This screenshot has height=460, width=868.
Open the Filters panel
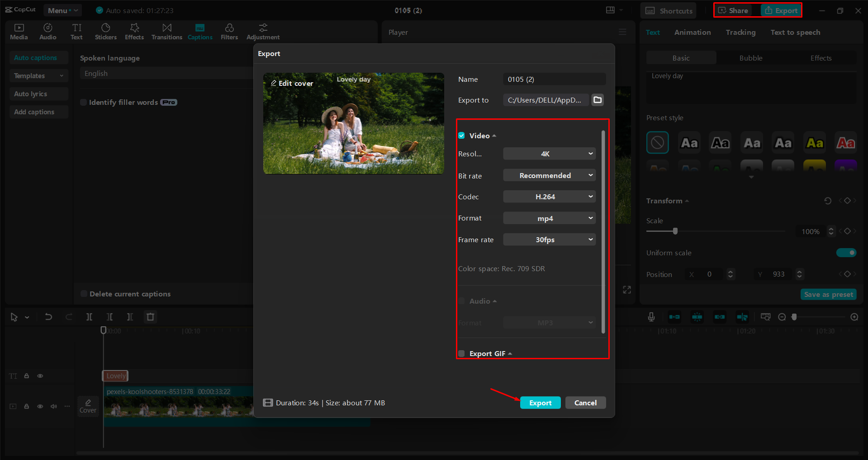click(229, 31)
